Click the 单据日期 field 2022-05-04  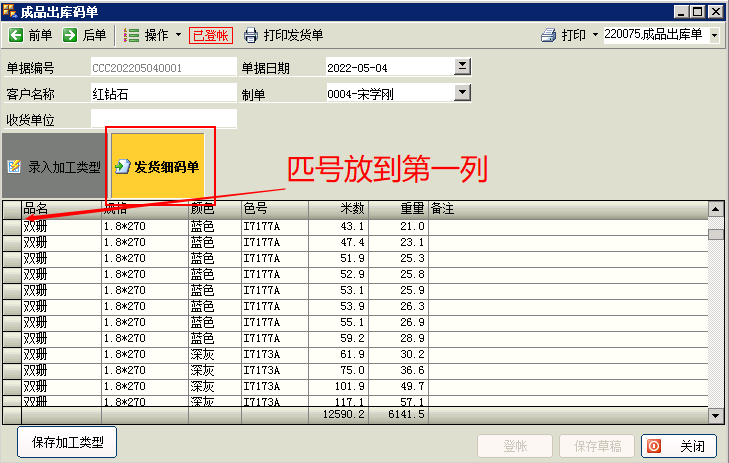tap(391, 67)
